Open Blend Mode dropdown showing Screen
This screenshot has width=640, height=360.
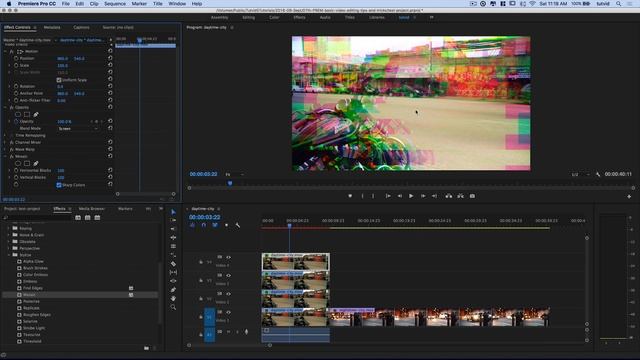[x=78, y=129]
